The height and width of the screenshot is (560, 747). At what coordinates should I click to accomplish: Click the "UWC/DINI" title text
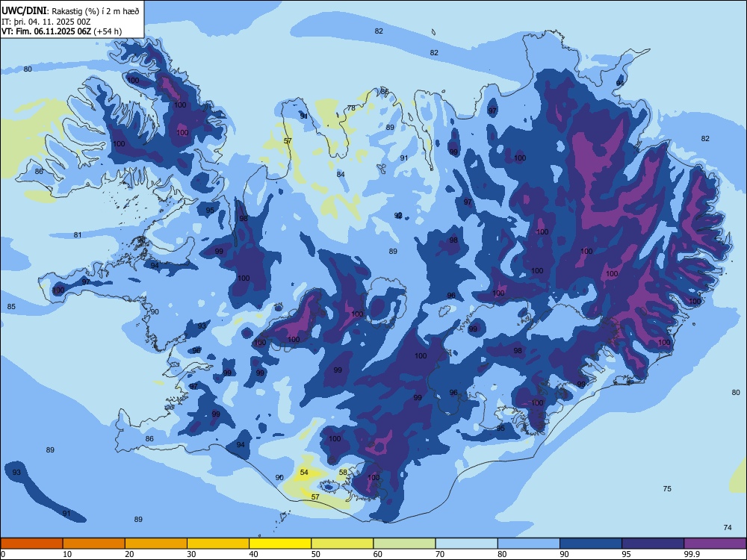[x=25, y=11]
